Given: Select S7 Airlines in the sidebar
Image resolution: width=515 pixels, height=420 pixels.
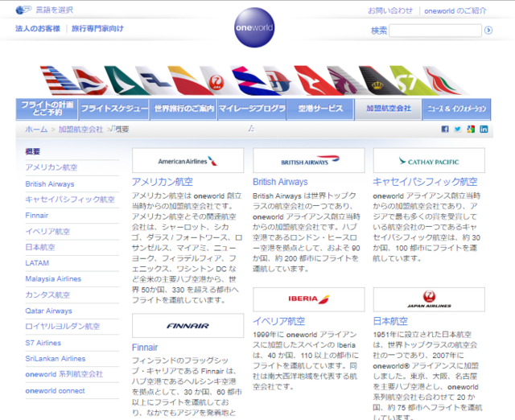Looking at the screenshot, I should 43,343.
